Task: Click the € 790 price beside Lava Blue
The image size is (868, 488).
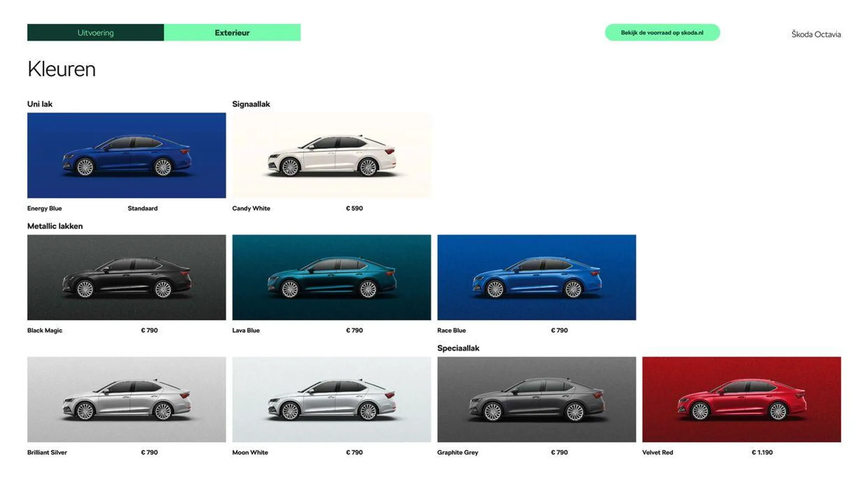Action: tap(354, 330)
